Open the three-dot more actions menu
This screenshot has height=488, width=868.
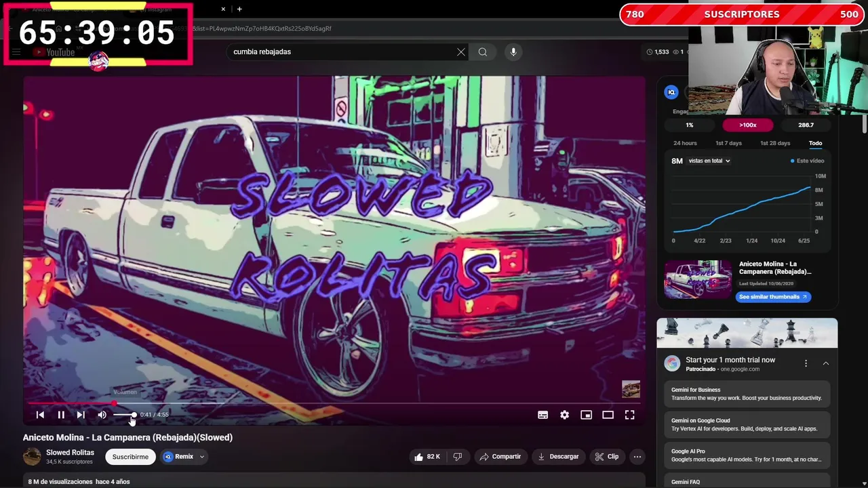(x=637, y=457)
